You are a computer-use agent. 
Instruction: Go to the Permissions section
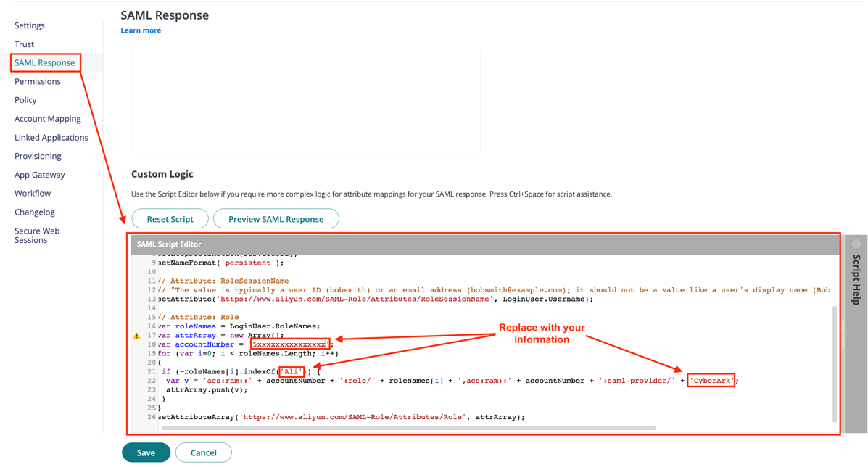38,81
